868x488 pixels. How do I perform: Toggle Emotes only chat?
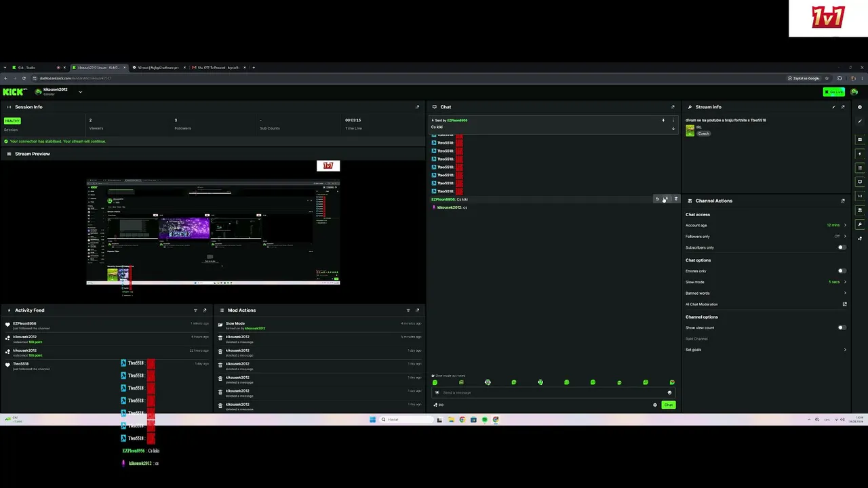click(x=842, y=271)
